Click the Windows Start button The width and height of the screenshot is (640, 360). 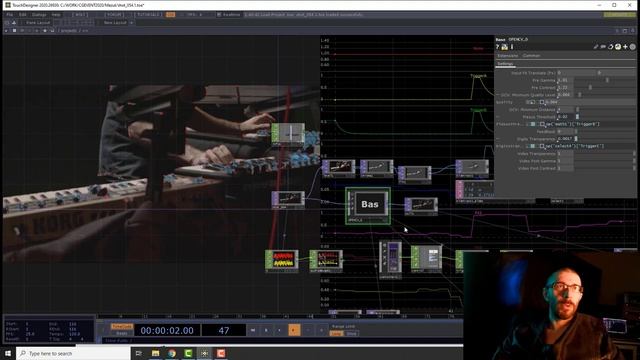[8, 353]
